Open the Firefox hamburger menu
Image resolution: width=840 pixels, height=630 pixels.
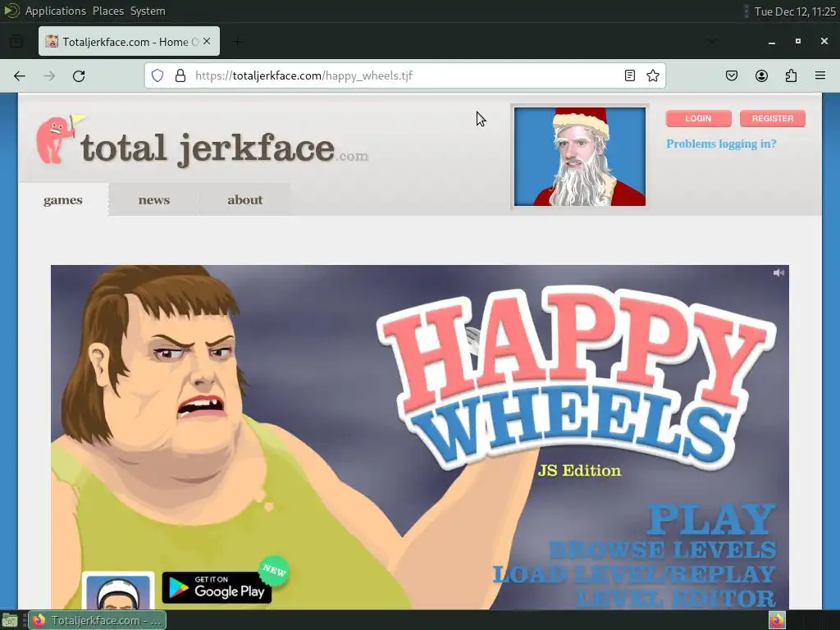point(820,75)
